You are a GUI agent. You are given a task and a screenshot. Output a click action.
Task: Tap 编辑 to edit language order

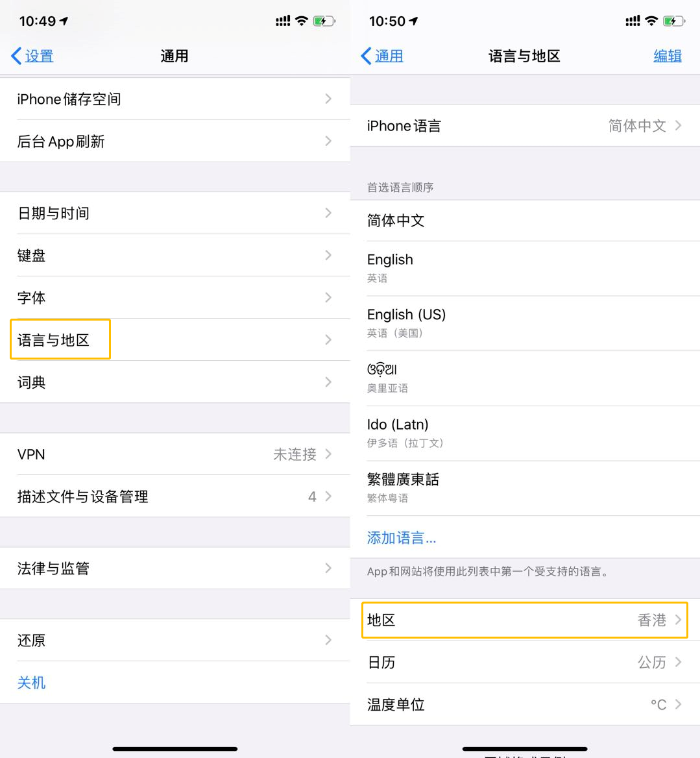[667, 56]
